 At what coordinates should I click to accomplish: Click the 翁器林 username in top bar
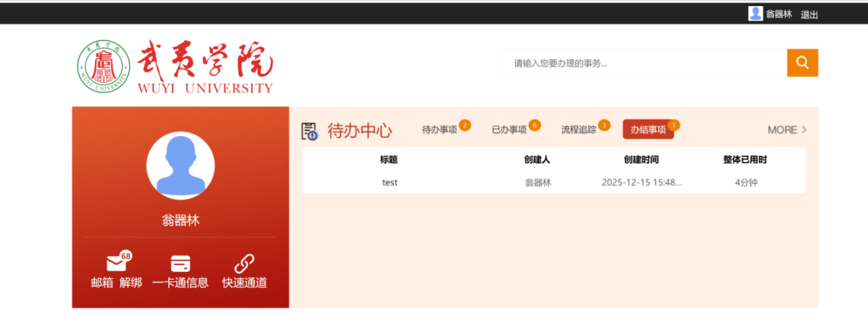[x=779, y=15]
